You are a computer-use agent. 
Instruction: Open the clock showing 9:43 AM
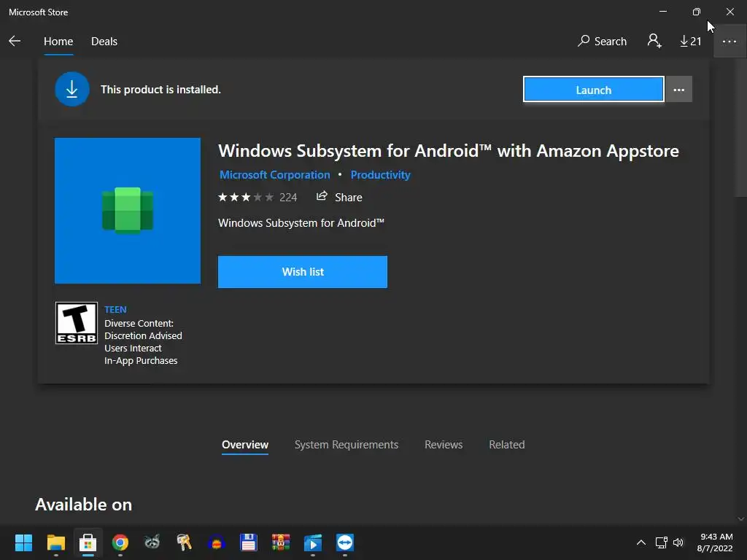[x=715, y=542]
